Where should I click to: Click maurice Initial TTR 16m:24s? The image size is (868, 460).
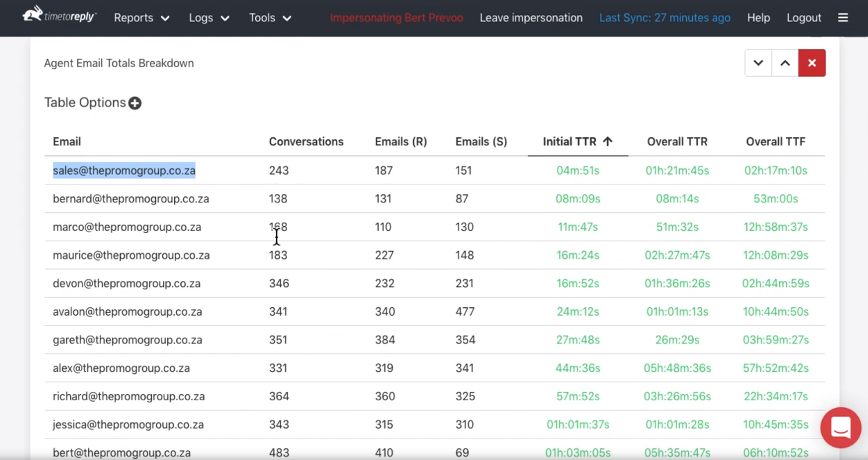[578, 255]
